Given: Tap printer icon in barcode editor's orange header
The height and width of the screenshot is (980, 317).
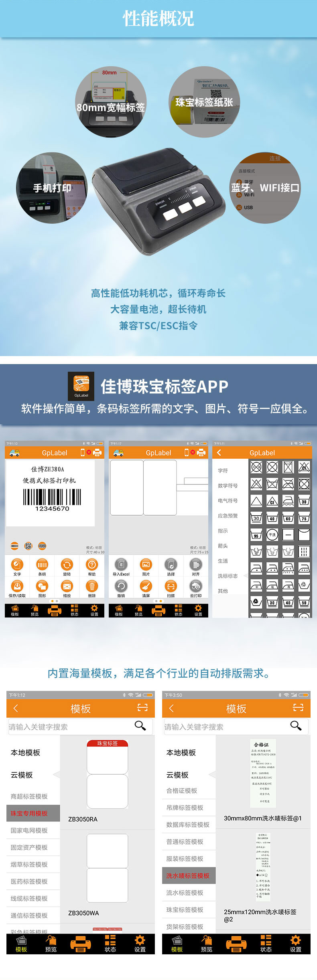Looking at the screenshot, I should [97, 453].
